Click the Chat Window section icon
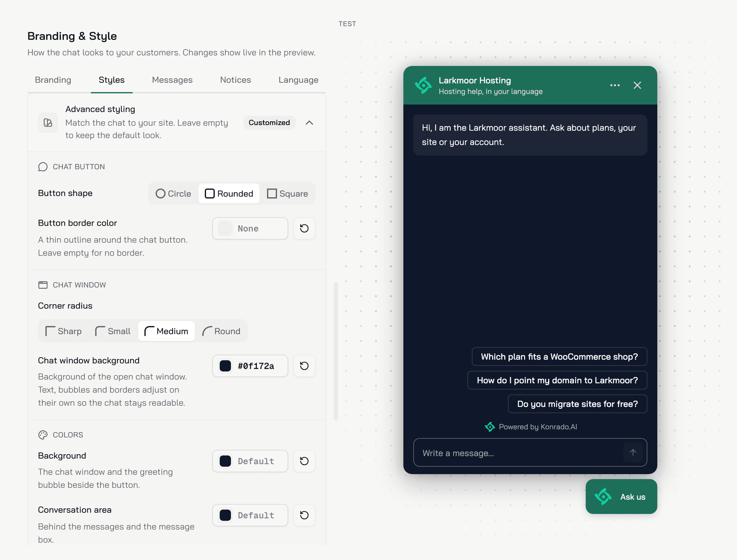This screenshot has width=737, height=560. 43,285
